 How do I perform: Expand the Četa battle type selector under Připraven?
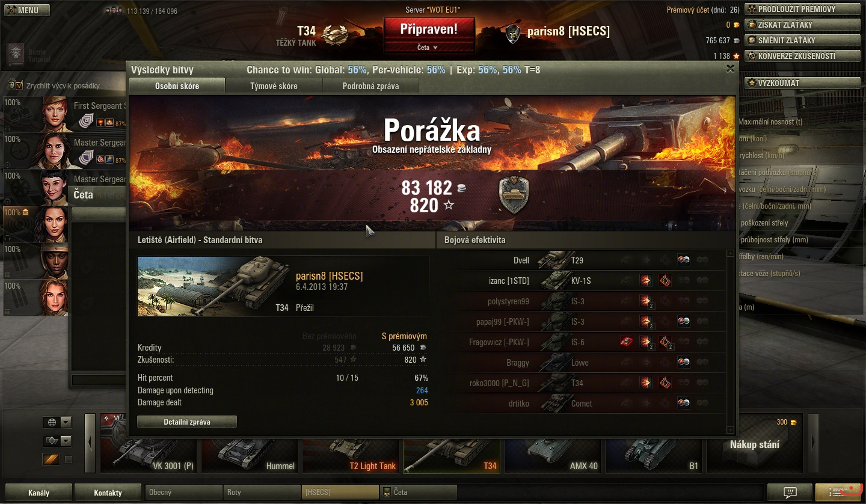[x=429, y=47]
